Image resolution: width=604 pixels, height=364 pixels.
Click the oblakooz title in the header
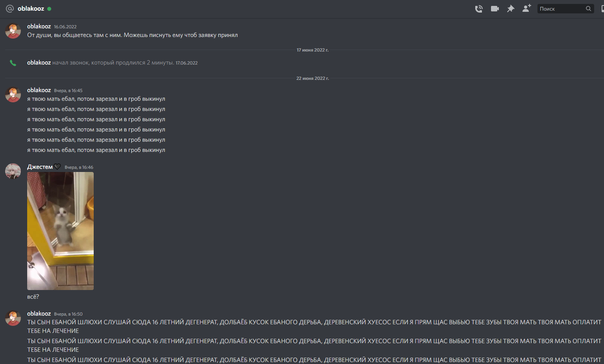(31, 9)
